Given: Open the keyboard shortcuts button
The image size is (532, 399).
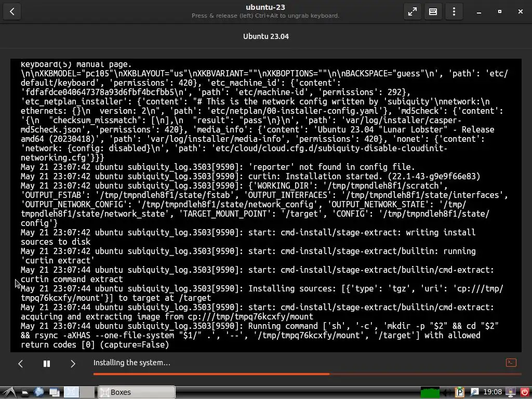Looking at the screenshot, I should click(x=433, y=11).
